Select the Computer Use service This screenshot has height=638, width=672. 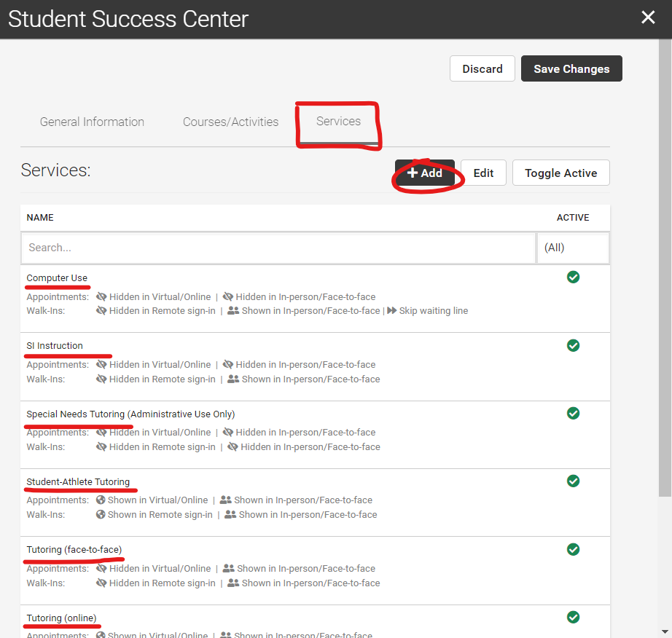tap(57, 278)
